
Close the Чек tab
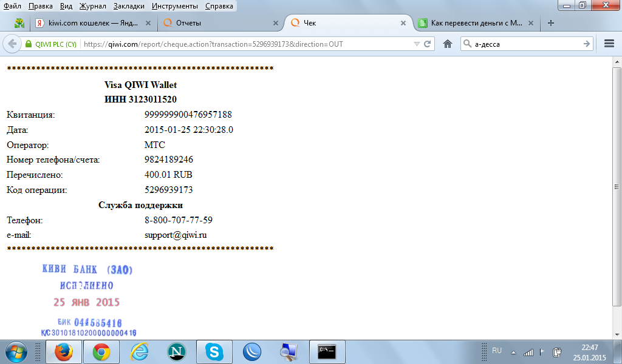click(x=403, y=23)
